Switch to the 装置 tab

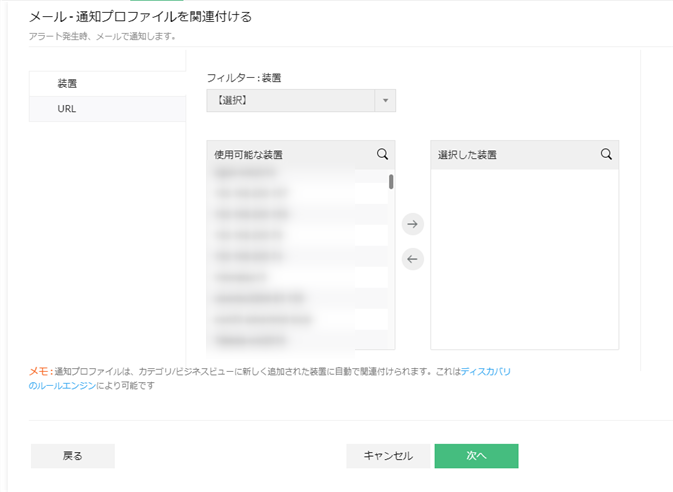(x=68, y=84)
